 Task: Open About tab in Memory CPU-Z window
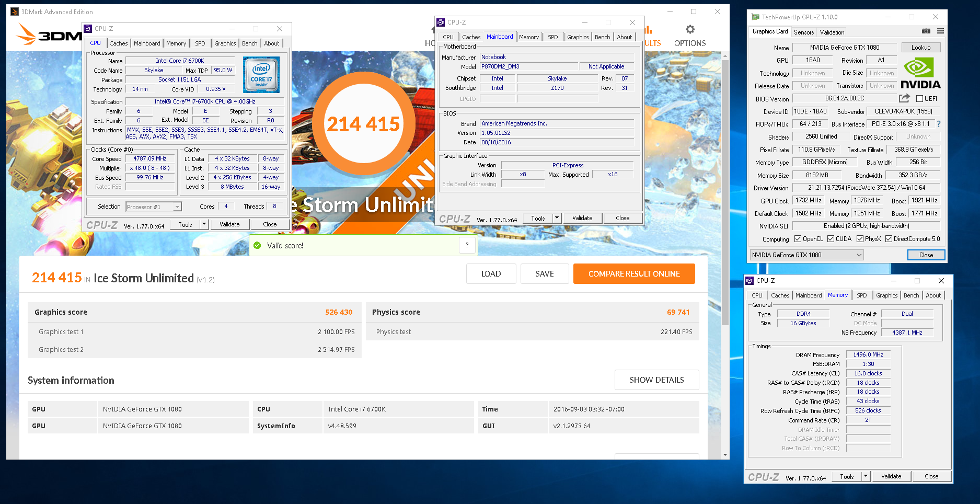coord(933,295)
